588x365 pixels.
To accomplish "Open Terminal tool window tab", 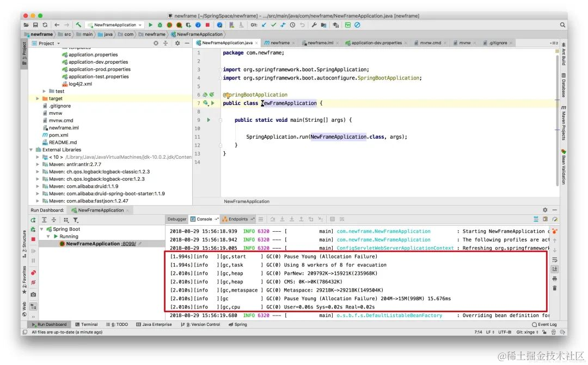I will (87, 325).
